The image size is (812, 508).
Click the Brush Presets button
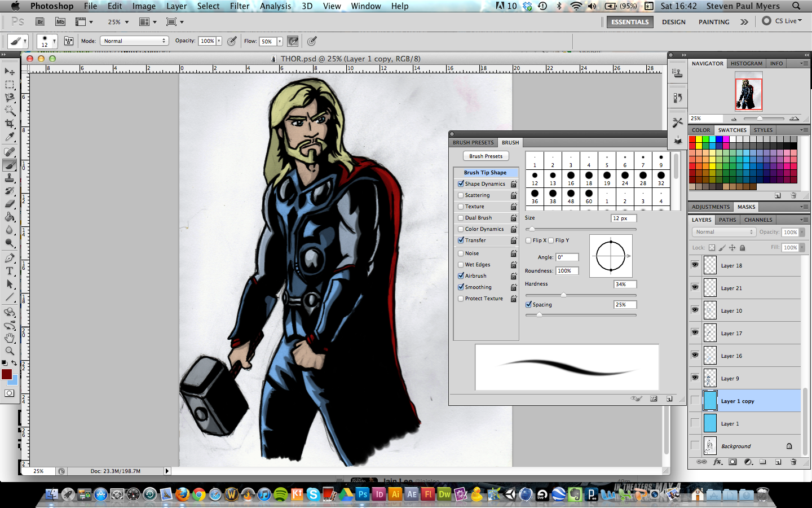tap(486, 156)
